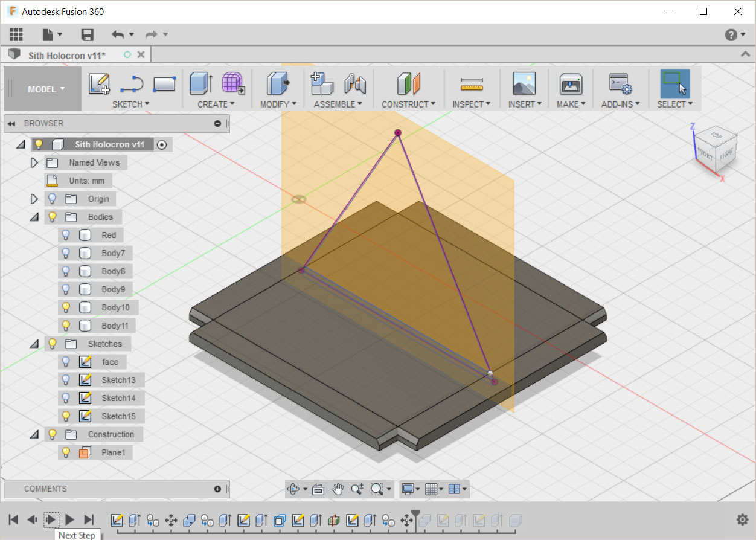Click the timeline Play button

pos(70,519)
